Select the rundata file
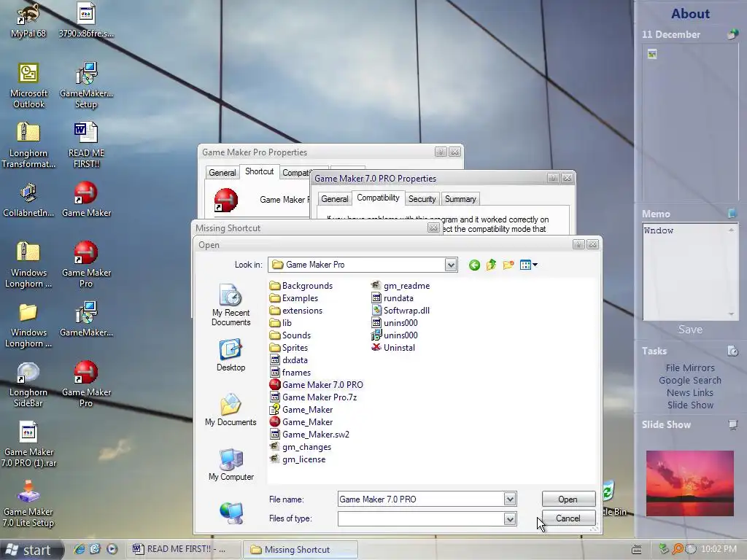Viewport: 747px width, 560px height. [392, 298]
